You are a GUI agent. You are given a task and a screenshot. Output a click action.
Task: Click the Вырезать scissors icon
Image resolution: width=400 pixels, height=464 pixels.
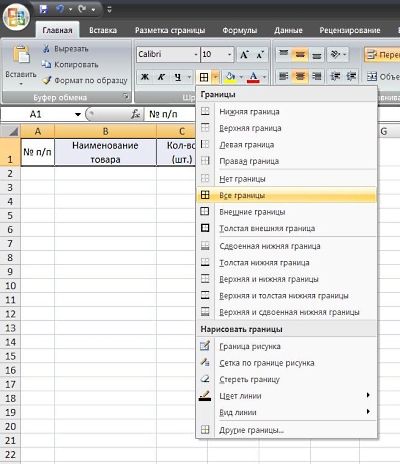[x=46, y=49]
